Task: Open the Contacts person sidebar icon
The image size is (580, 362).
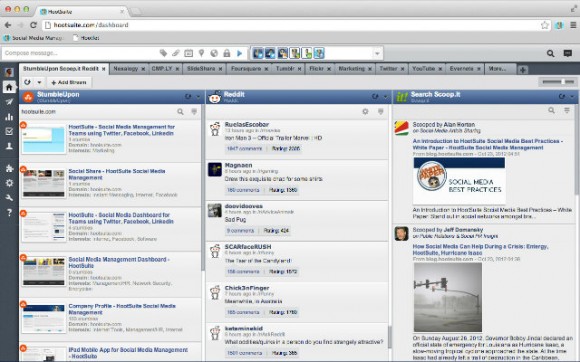Action: point(9,146)
